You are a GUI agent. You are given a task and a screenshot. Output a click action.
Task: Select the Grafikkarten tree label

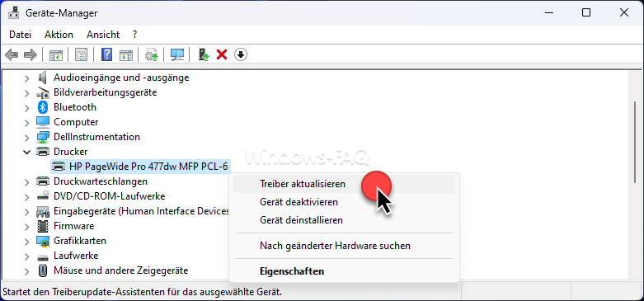coord(80,241)
